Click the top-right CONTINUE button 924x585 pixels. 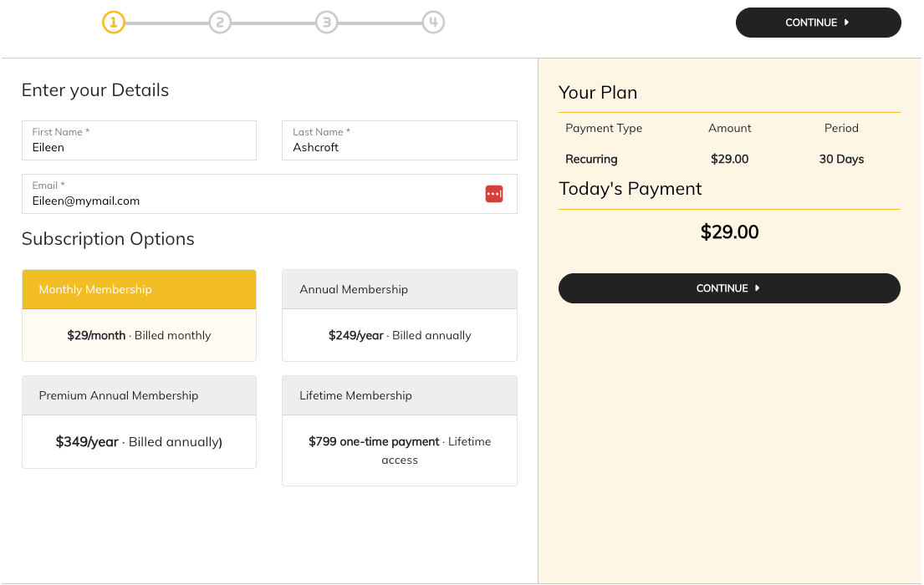[x=818, y=23]
